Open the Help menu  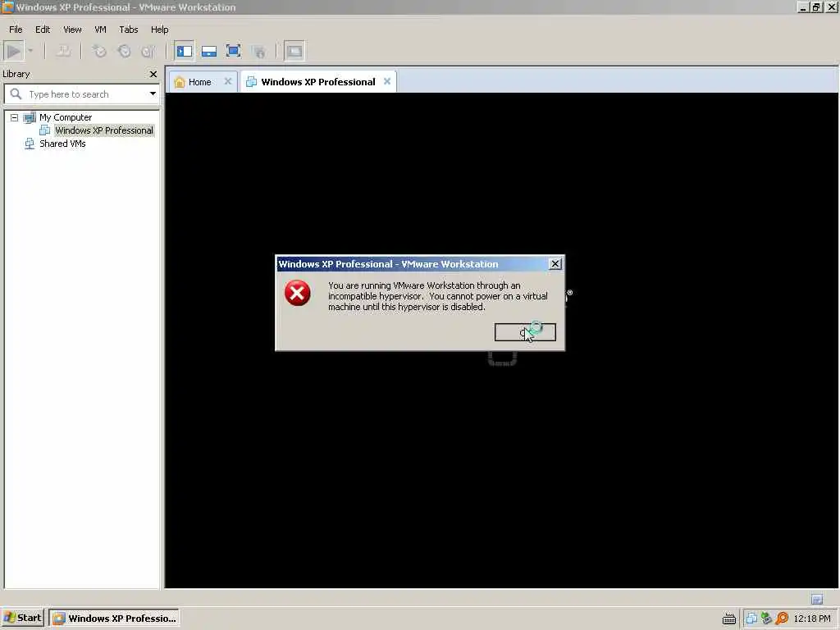click(160, 30)
